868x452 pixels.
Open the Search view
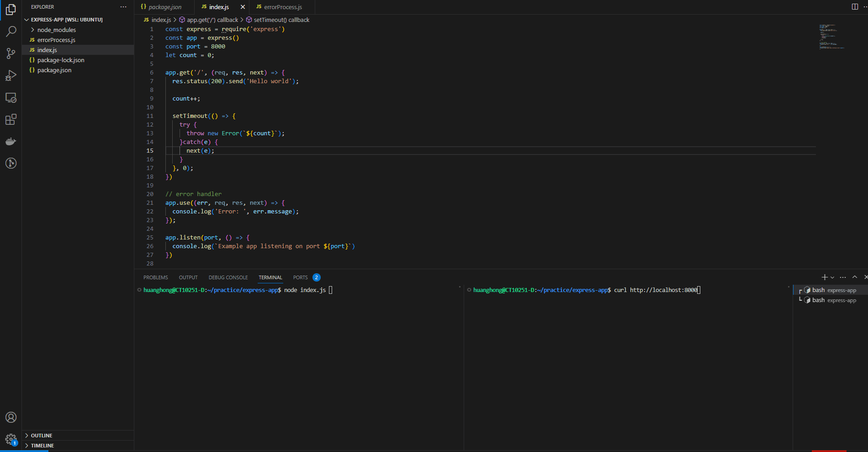pos(11,32)
